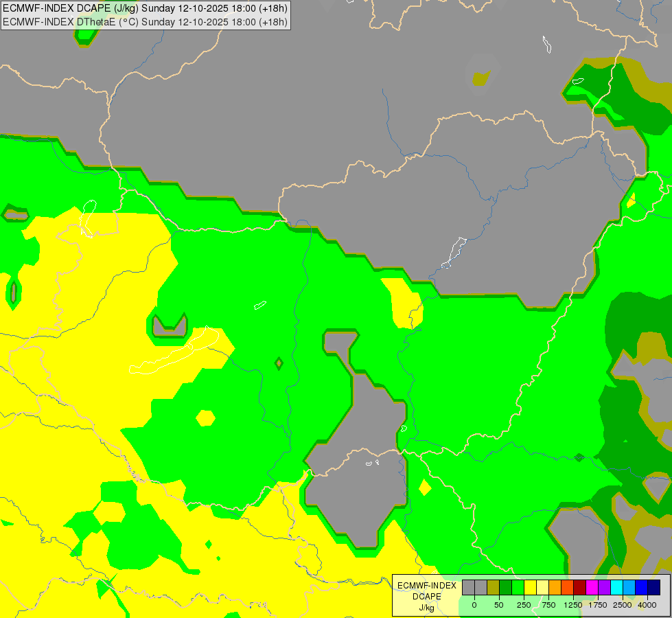Click the legend value 1750
Screen dimensions: 672x618
[x=598, y=605]
